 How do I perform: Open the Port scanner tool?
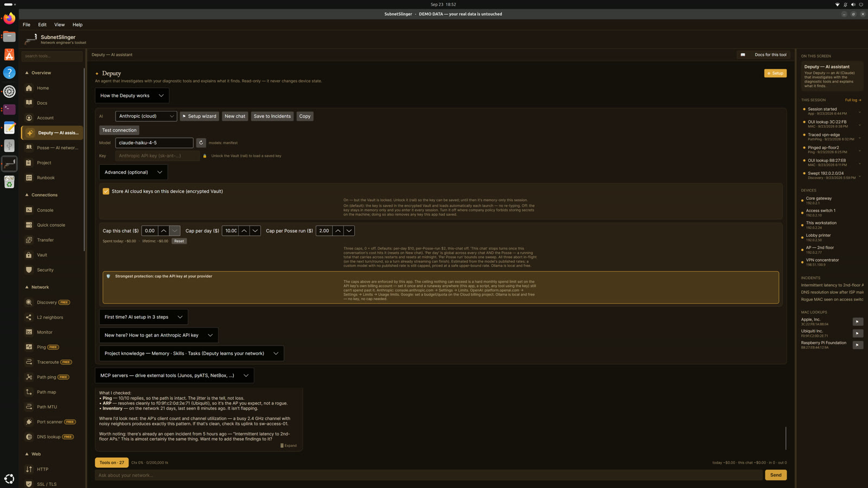click(52, 422)
